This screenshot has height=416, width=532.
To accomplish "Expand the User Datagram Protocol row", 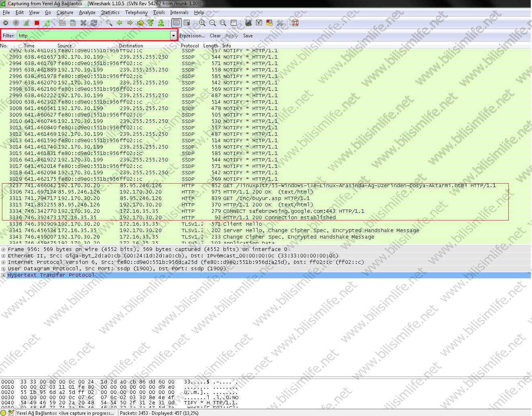I will tap(3, 269).
